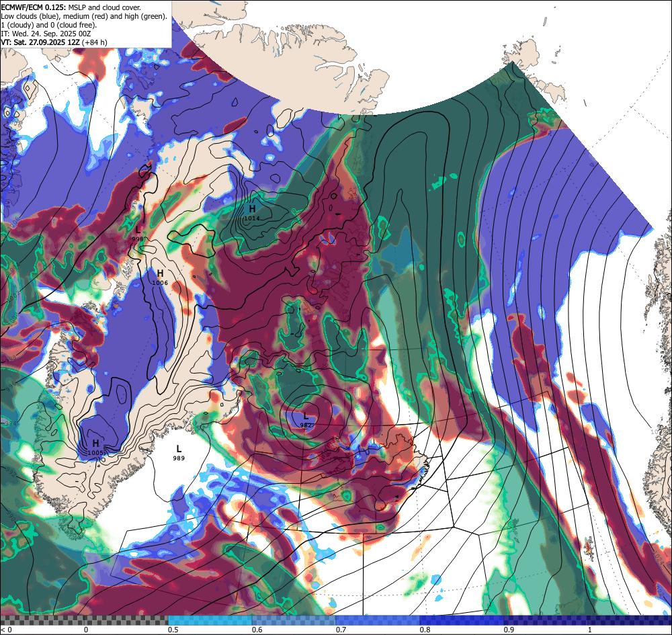Click the L marker labeled 989
672x635 pixels.
(x=179, y=449)
